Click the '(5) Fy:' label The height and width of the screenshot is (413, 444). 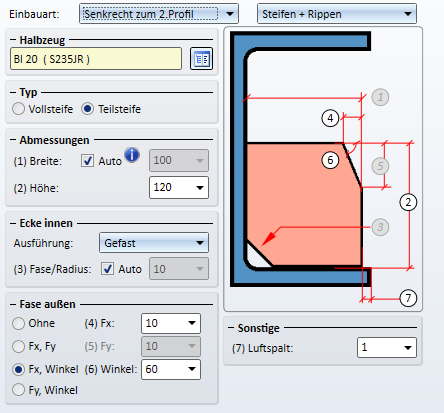(99, 346)
